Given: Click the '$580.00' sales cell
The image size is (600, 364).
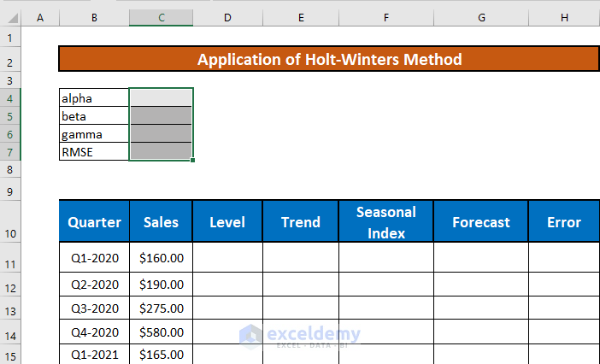Looking at the screenshot, I should (x=161, y=332).
